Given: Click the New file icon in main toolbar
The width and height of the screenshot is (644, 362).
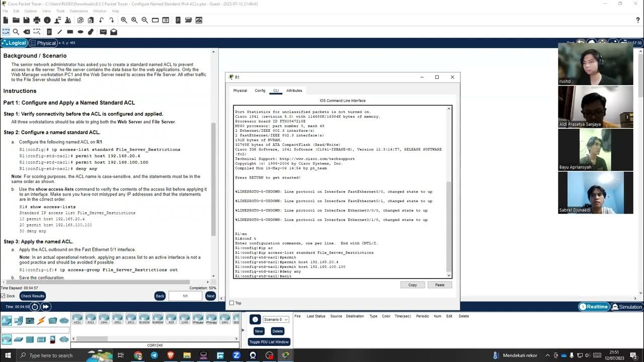Looking at the screenshot, I should [x=6, y=20].
